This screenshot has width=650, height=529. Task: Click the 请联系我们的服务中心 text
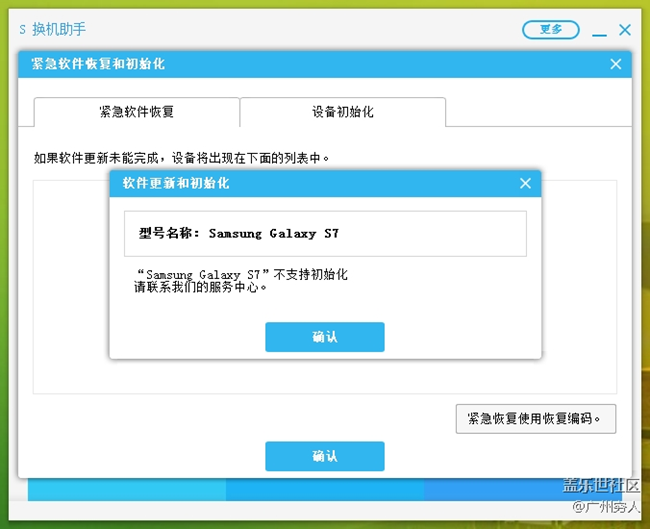(200, 287)
